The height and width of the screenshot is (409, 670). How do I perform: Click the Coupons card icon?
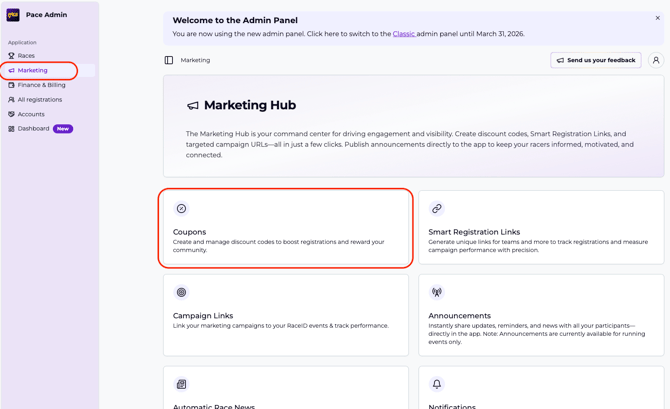click(181, 209)
